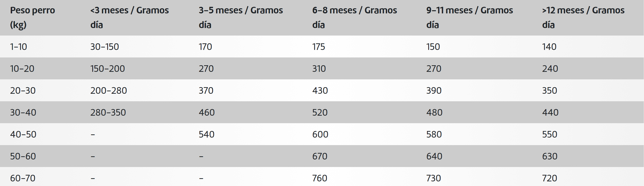Click the 'Peso perro (kg)' column header

coord(33,18)
